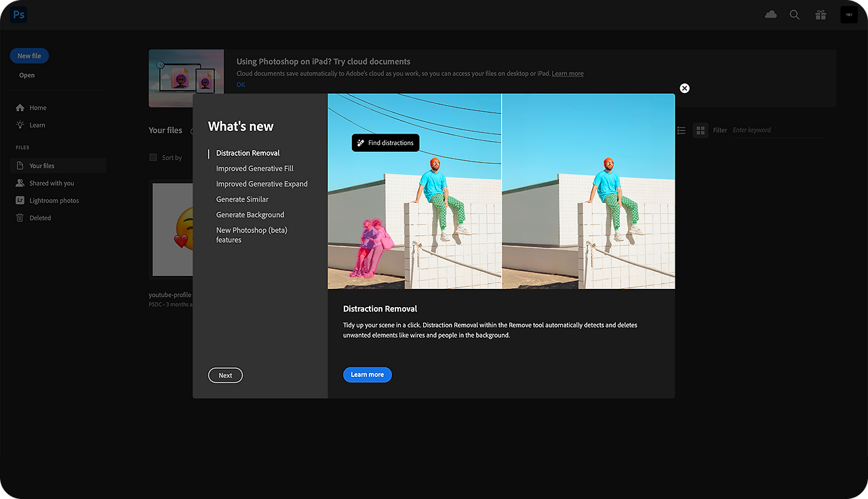The width and height of the screenshot is (868, 499).
Task: Select Improved Generative Expand
Action: (262, 184)
